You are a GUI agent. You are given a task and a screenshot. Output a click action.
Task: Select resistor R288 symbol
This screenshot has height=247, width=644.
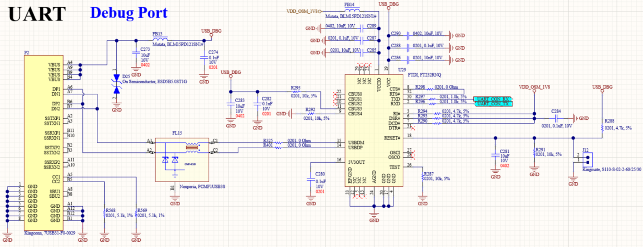[x=602, y=128]
